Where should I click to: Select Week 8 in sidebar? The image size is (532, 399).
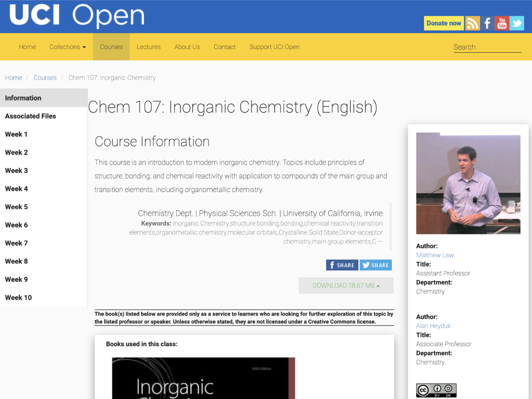(x=44, y=261)
